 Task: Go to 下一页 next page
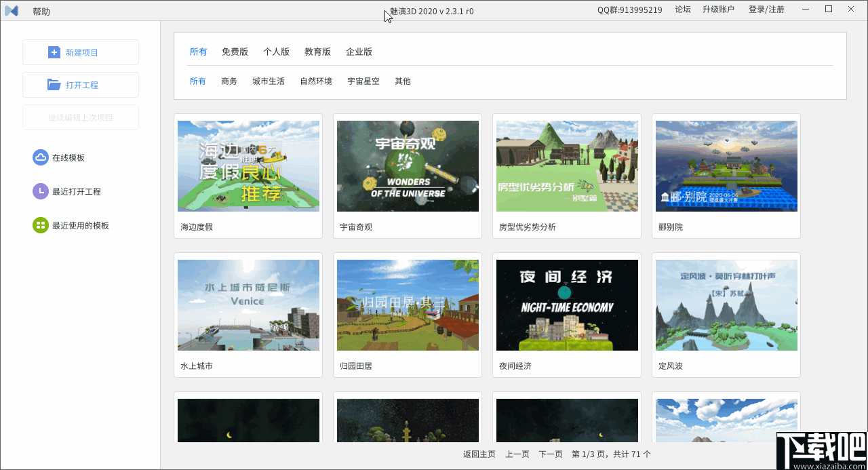coord(551,454)
